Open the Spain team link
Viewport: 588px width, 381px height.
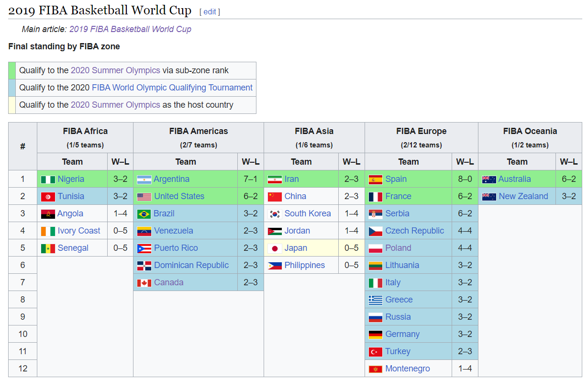point(396,179)
